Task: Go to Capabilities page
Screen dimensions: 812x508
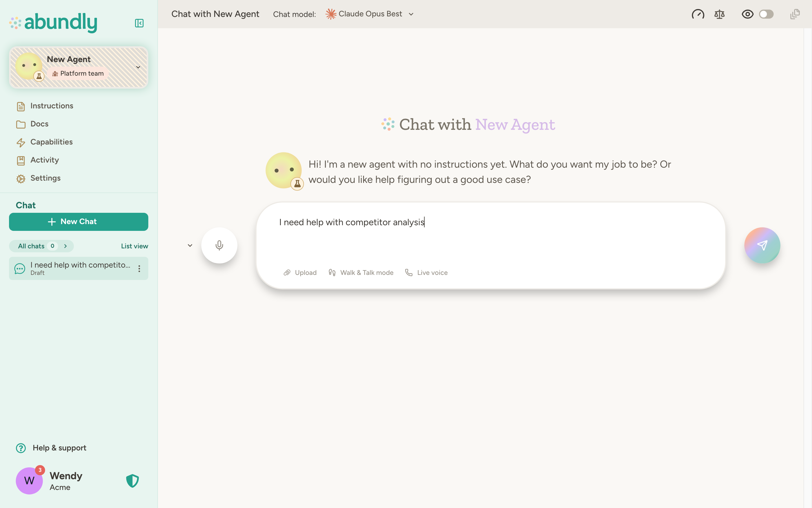Action: coord(51,142)
